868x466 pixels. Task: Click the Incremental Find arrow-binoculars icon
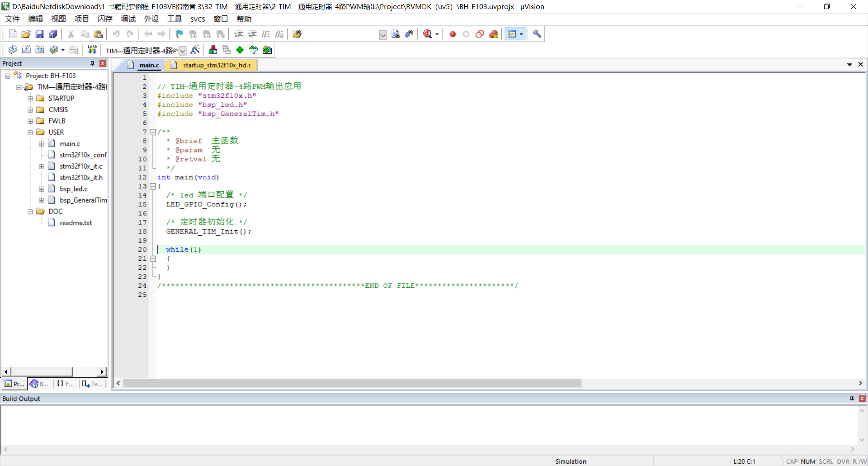[x=409, y=34]
